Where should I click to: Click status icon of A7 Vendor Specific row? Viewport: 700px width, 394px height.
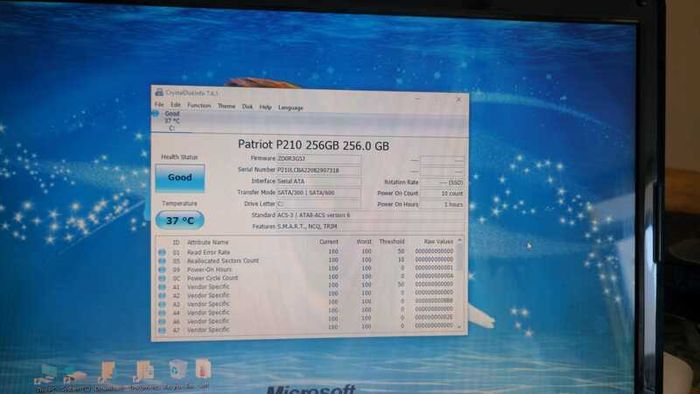(162, 330)
